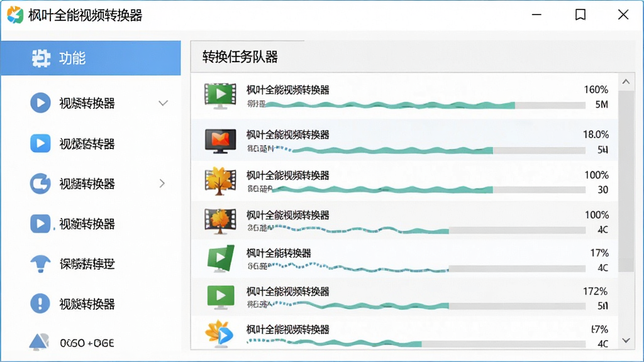Image resolution: width=644 pixels, height=362 pixels.
Task: Click the circular refresh-arrow icon in sidebar
Action: 40,184
